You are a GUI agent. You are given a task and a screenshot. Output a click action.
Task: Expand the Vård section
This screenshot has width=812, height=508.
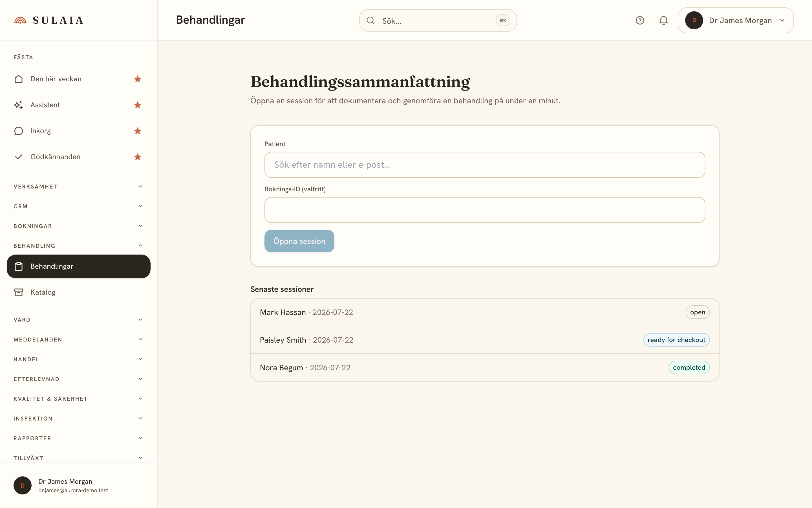pos(78,319)
